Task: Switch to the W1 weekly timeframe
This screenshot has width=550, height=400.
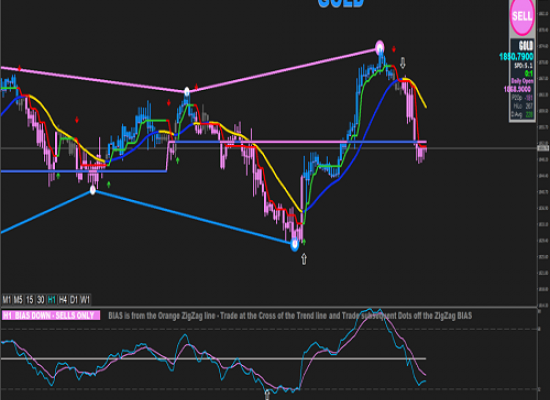Action: click(85, 300)
